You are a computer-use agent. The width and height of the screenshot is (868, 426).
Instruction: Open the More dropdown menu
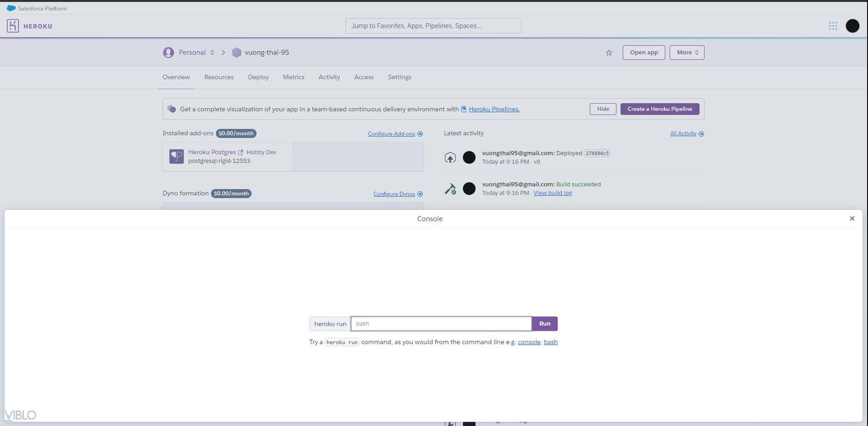[687, 53]
